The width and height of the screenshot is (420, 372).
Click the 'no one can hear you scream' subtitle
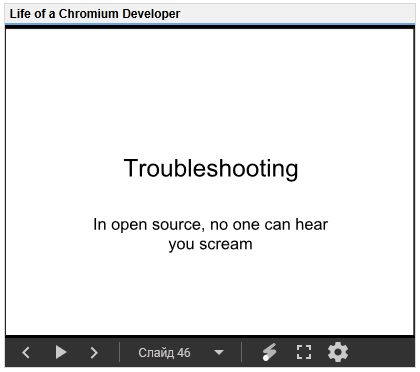click(x=211, y=234)
